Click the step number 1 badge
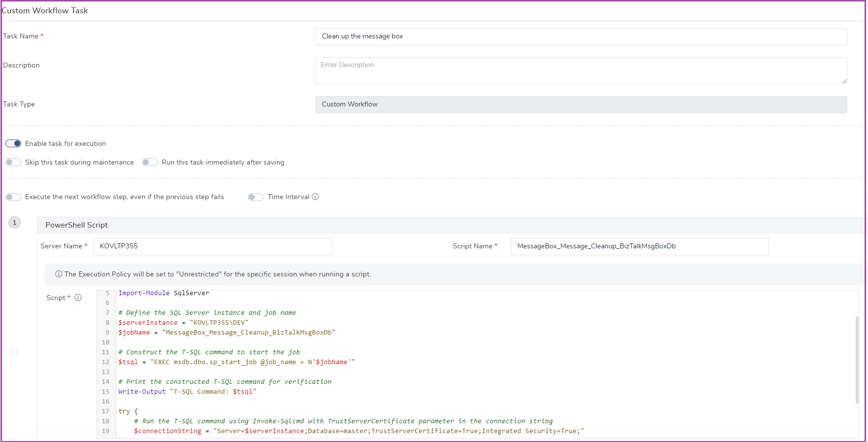 point(15,223)
